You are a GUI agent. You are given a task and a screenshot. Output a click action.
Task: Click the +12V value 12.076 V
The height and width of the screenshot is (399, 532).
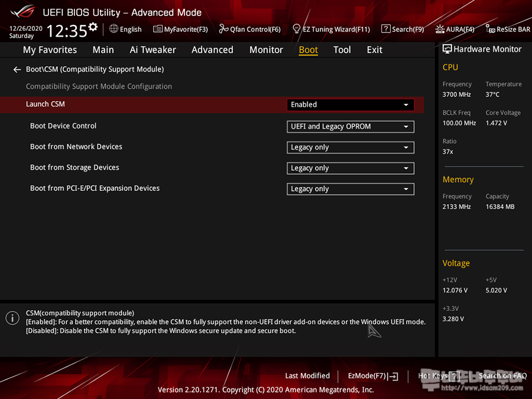455,291
